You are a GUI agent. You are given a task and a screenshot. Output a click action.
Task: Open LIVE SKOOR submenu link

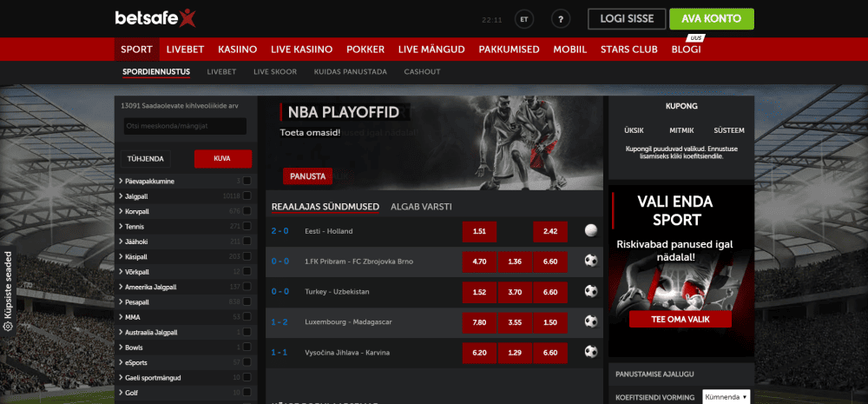[x=275, y=72]
